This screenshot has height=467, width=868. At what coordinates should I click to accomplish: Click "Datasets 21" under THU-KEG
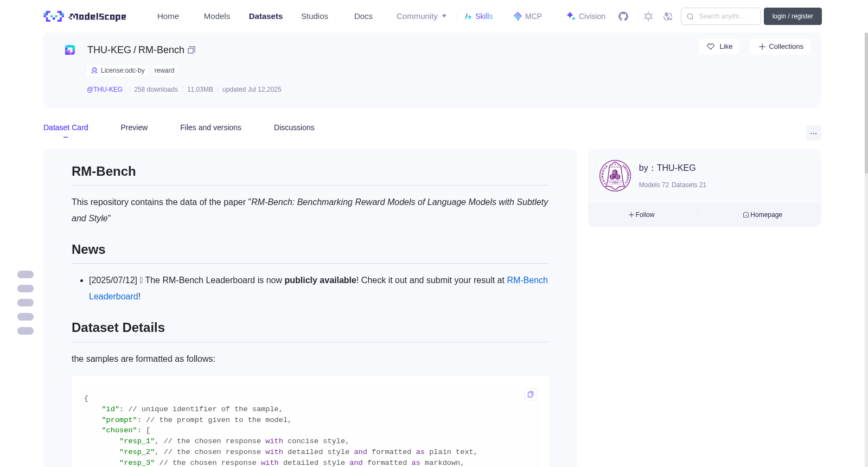[689, 185]
